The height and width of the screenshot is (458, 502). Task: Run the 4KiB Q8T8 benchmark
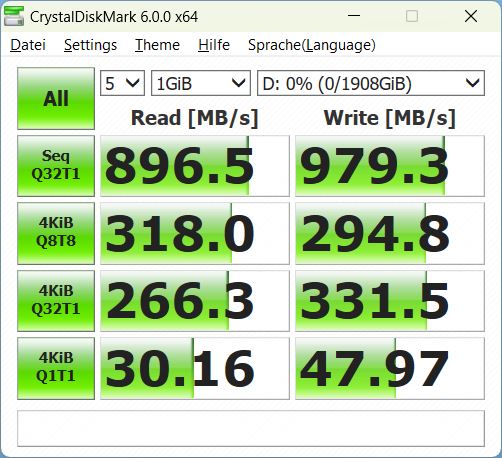tap(56, 233)
